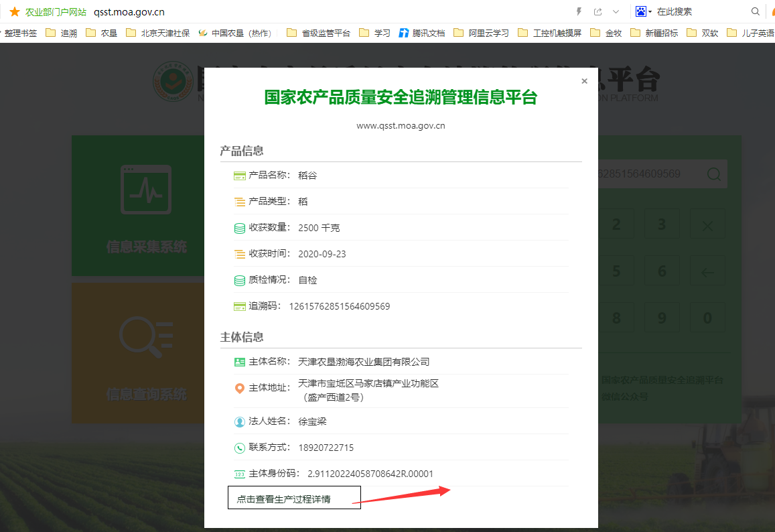Click the 主体身份码 row icon
Viewport: 775px width, 532px height.
pos(239,474)
